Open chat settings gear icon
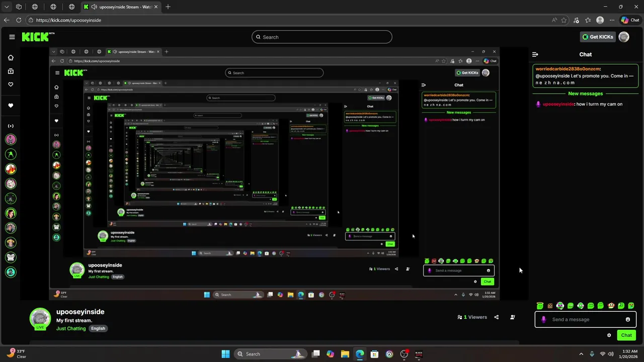644x362 pixels. pyautogui.click(x=609, y=335)
